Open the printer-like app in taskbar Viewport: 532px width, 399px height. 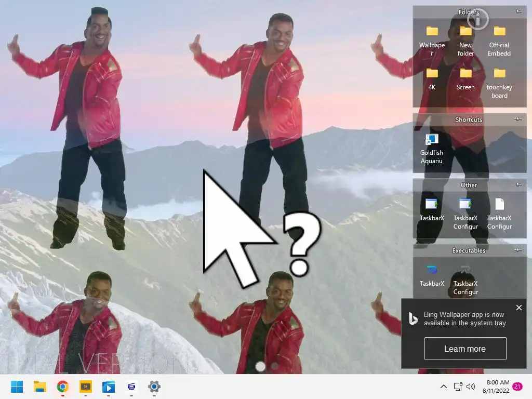(131, 387)
